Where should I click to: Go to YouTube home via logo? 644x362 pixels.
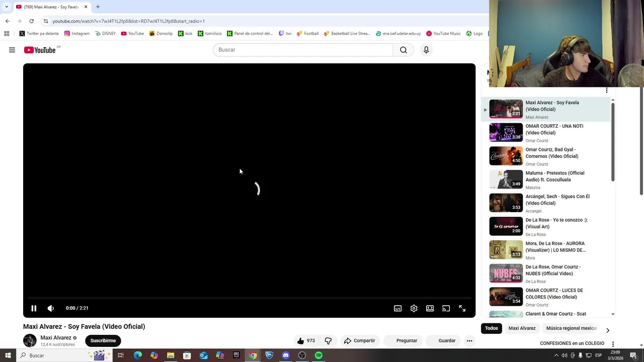(x=40, y=50)
